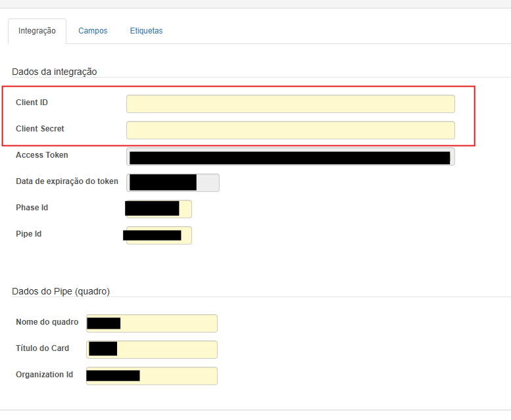Click the 'Dados do Pipe (quadro)' heading
Screen dimensions: 511x420
[61, 291]
